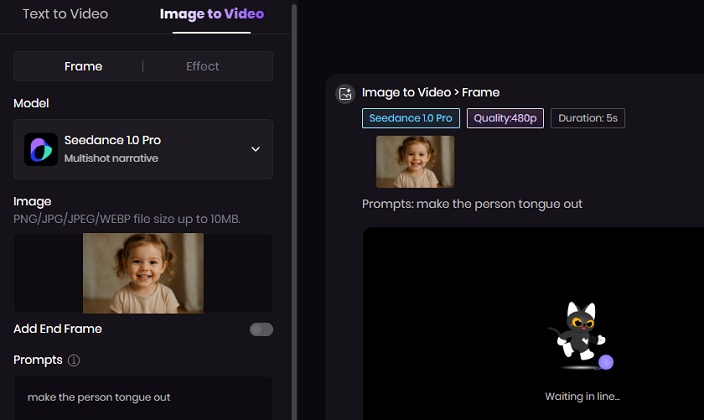Click the 'Image to Video > Frame' title

[431, 93]
